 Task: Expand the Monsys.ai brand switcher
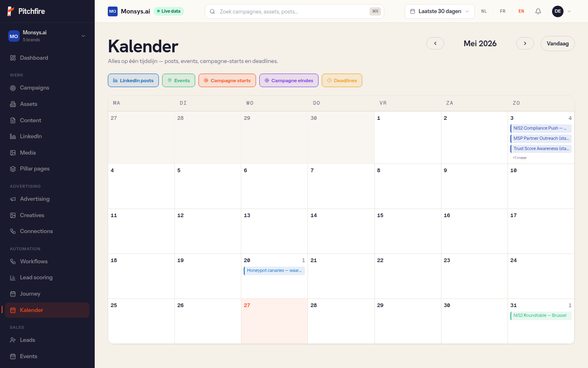tap(47, 36)
